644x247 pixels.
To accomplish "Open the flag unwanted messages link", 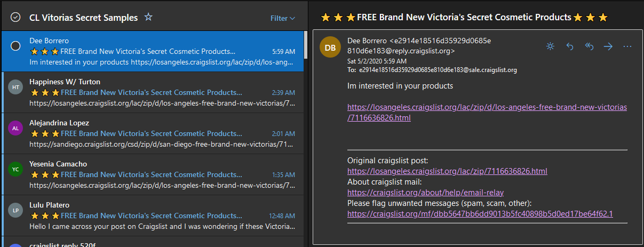I will click(480, 214).
